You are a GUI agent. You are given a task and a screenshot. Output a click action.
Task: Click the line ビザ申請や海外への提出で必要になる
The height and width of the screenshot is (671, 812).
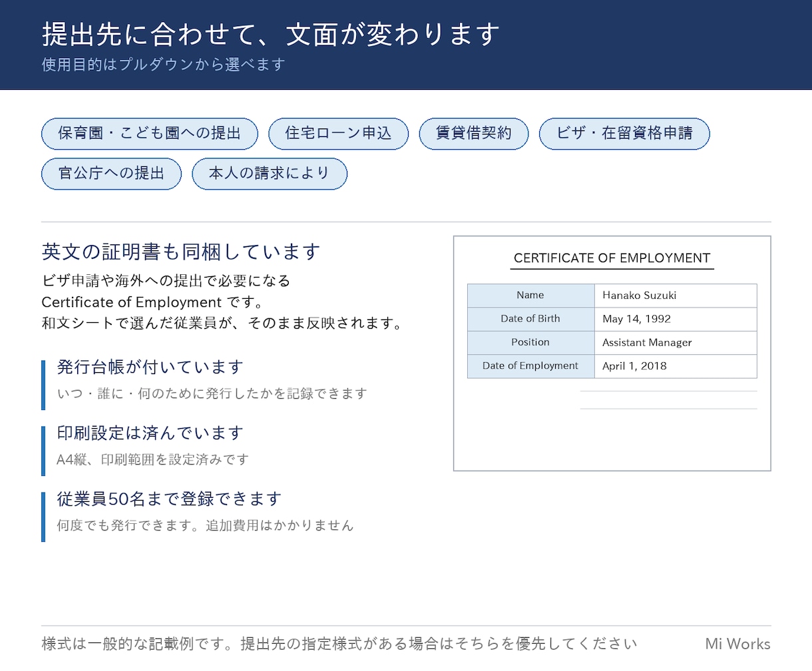tap(166, 281)
